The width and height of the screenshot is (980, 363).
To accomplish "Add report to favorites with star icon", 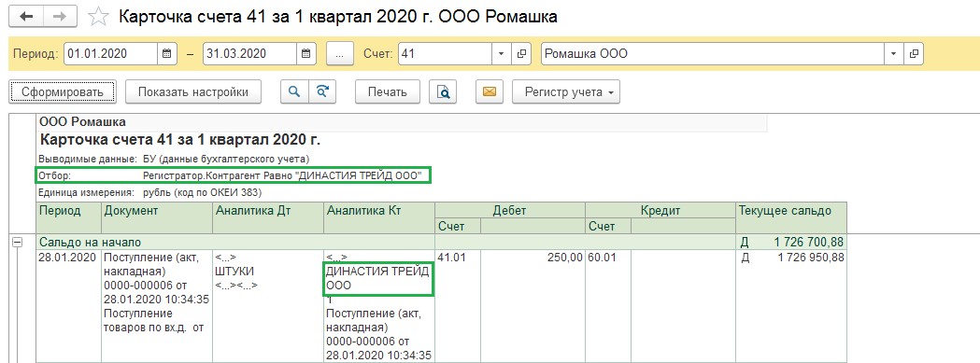I will (x=98, y=17).
